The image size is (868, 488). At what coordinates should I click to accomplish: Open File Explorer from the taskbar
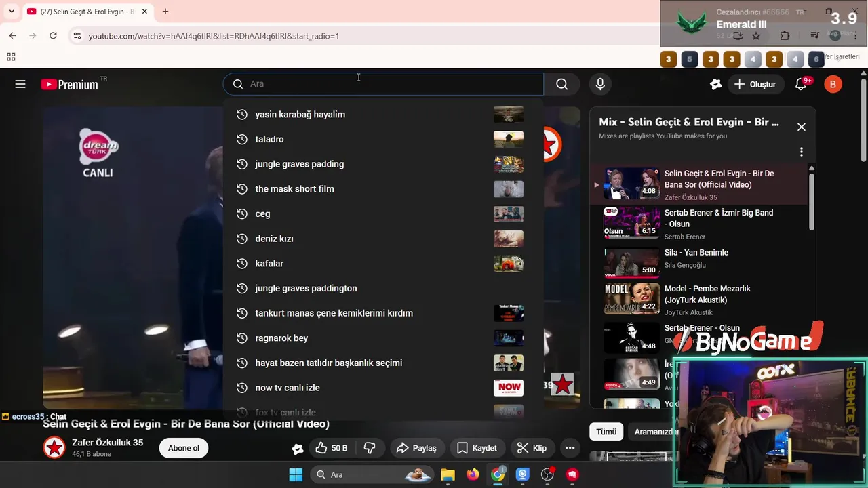pyautogui.click(x=448, y=474)
